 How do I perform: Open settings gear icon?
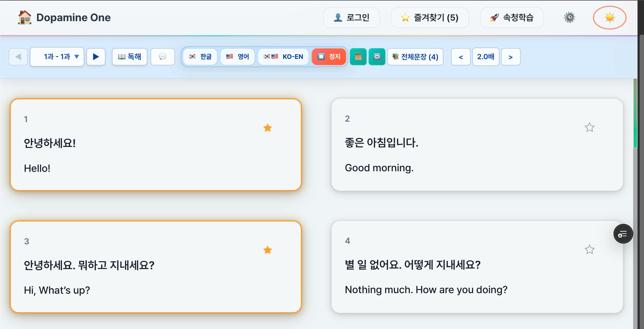[570, 18]
